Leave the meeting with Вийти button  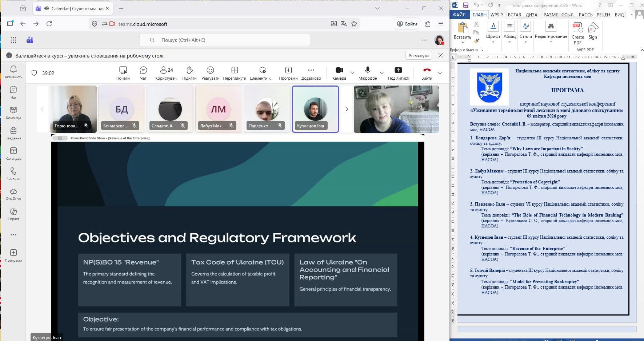427,73
